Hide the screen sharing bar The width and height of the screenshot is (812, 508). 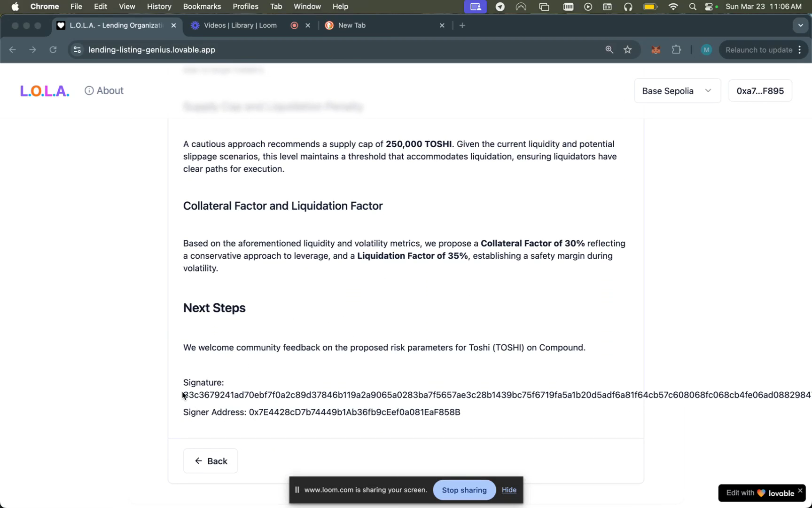click(509, 490)
